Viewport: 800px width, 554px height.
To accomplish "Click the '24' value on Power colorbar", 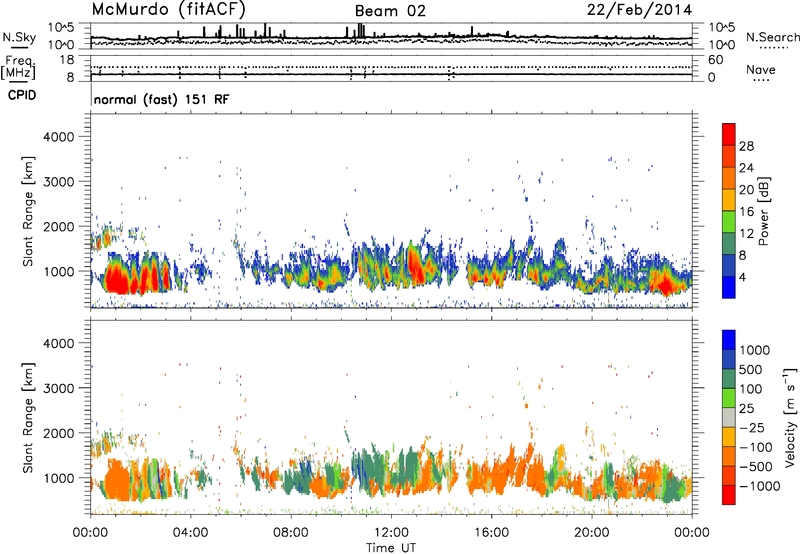I will 746,168.
